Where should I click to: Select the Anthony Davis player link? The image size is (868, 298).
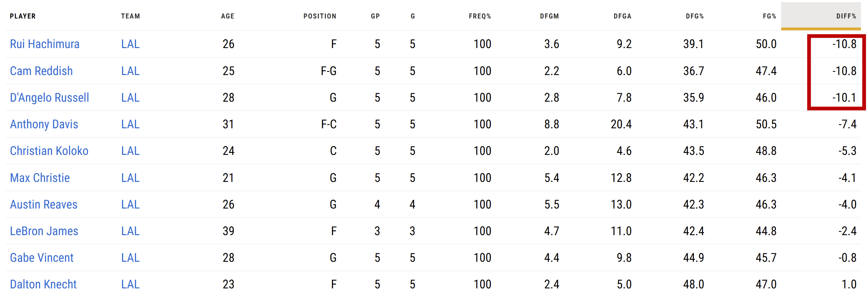point(44,124)
